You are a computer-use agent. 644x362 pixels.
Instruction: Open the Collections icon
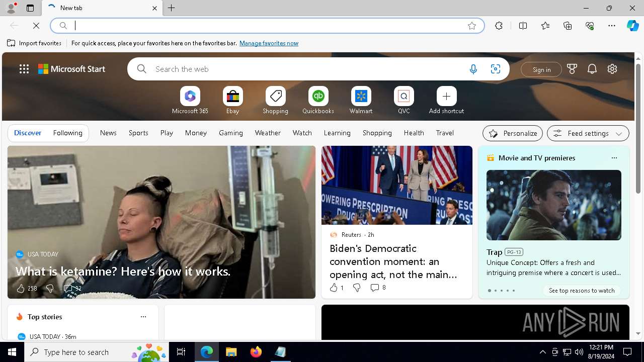click(x=568, y=26)
